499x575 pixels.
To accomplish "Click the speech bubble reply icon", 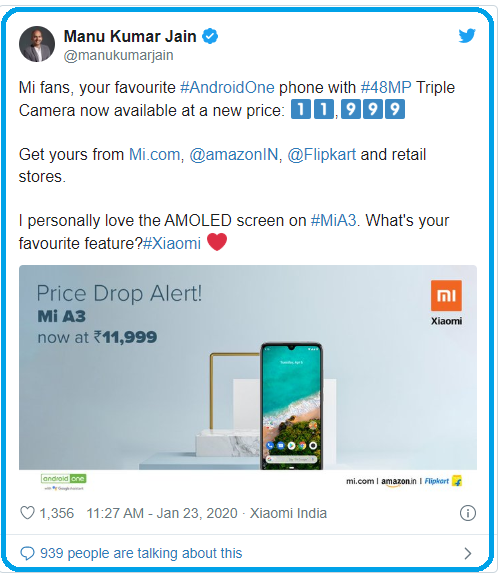I will point(27,553).
